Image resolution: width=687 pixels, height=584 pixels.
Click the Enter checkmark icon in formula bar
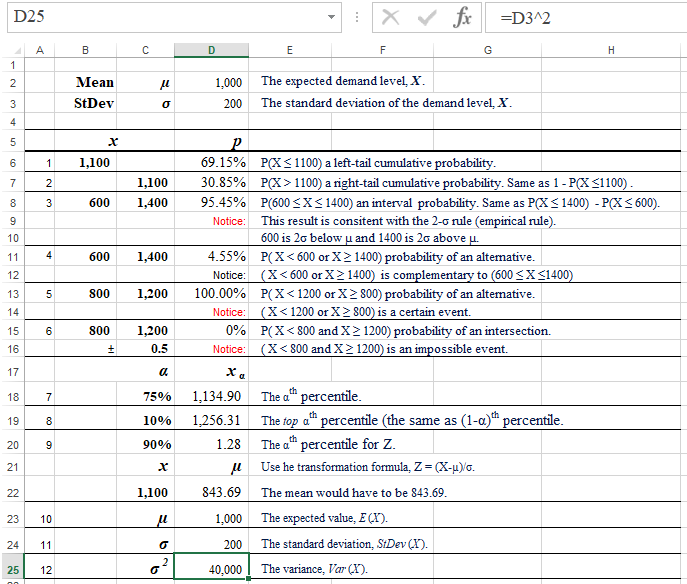click(427, 19)
